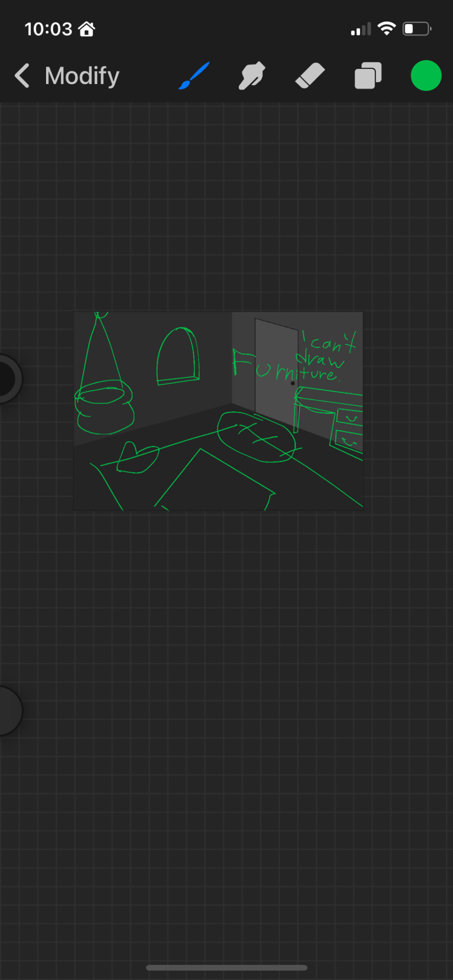This screenshot has height=980, width=453.
Task: Tap the Wi-Fi status icon
Action: [x=387, y=29]
